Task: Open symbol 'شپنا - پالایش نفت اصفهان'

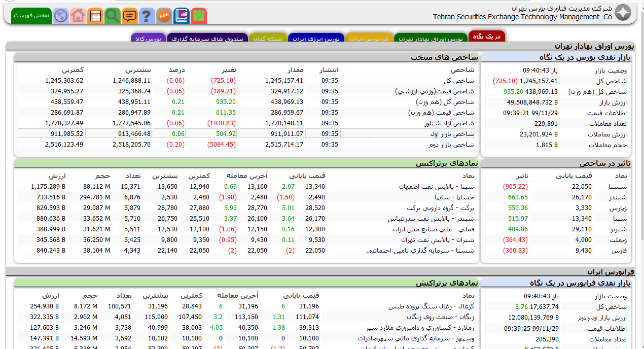Action: [x=437, y=187]
